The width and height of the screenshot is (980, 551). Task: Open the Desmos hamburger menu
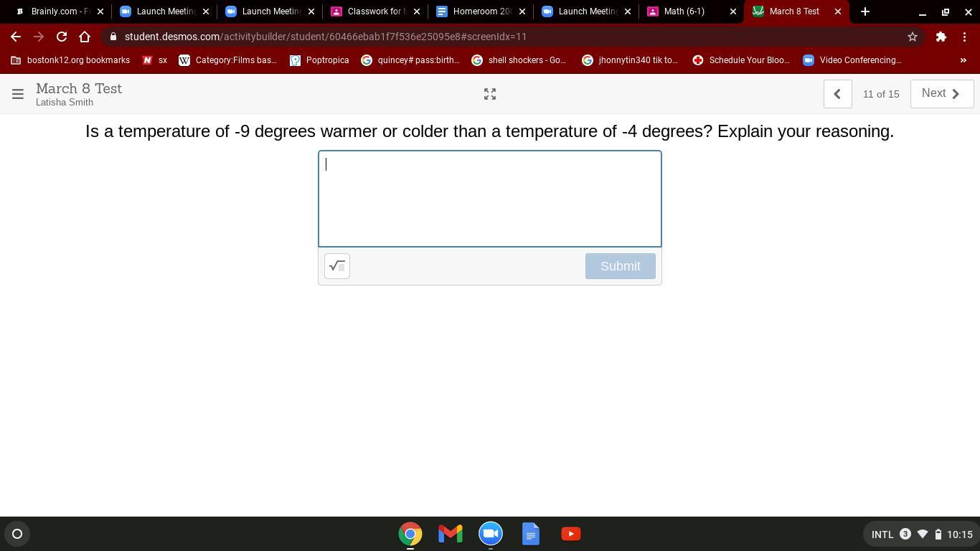tap(18, 94)
